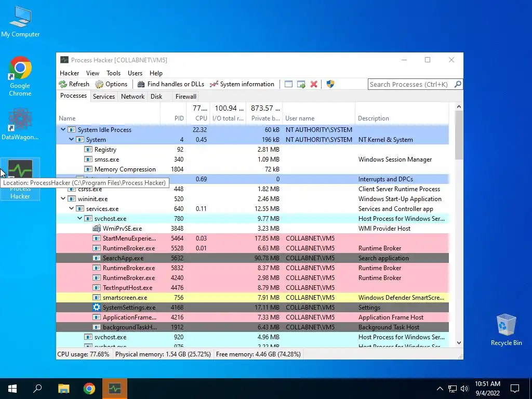
Task: Sort by the Description column header
Action: [x=402, y=118]
